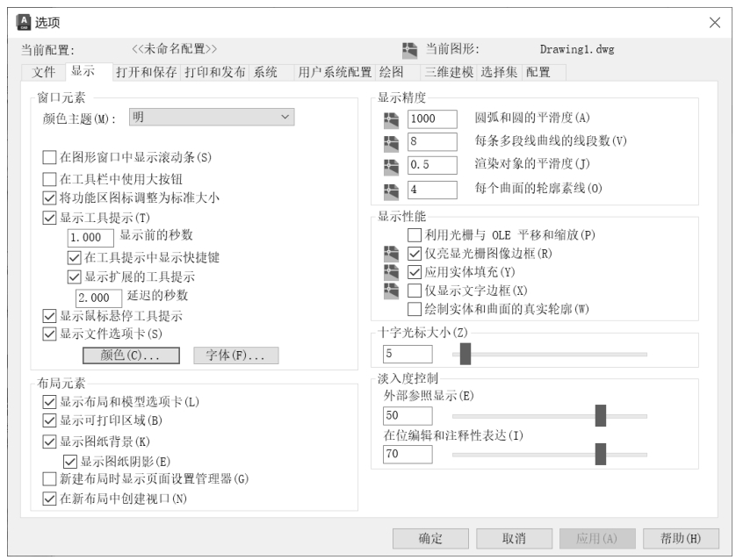The image size is (736, 560).
Task: Click the 十字光标大小 slider handle
Action: (x=465, y=354)
